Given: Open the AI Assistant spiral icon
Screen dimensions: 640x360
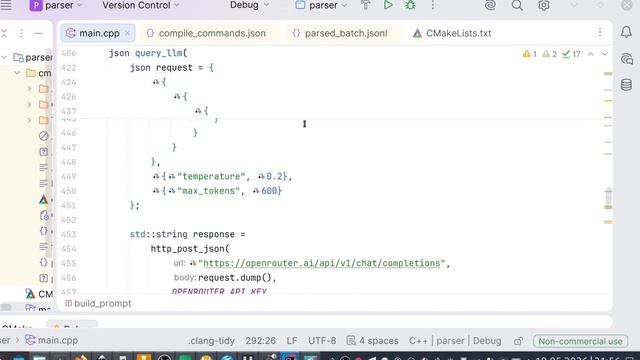Looking at the screenshot, I should point(490,5).
